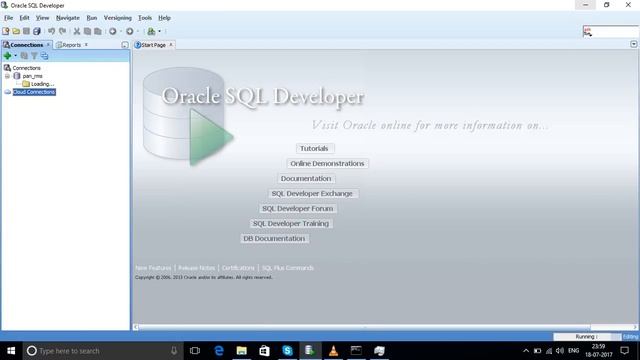This screenshot has width=640, height=360.
Task: Open the File menu
Action: pos(8,18)
